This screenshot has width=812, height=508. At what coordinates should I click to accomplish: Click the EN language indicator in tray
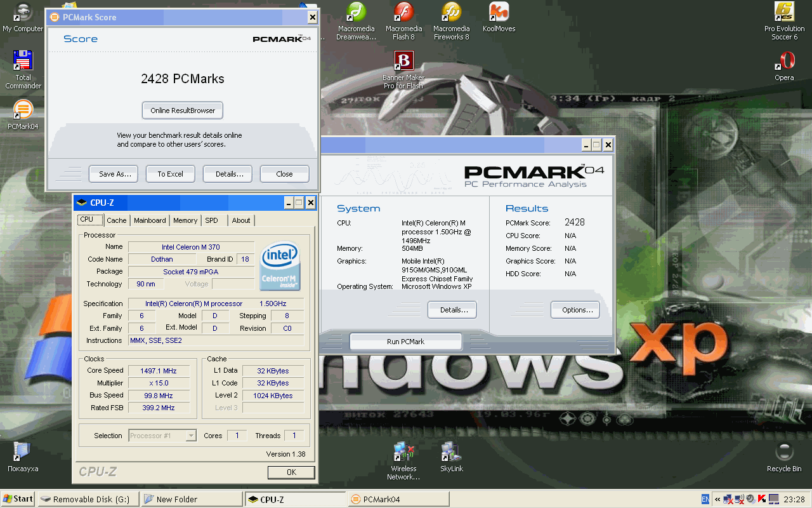[705, 499]
